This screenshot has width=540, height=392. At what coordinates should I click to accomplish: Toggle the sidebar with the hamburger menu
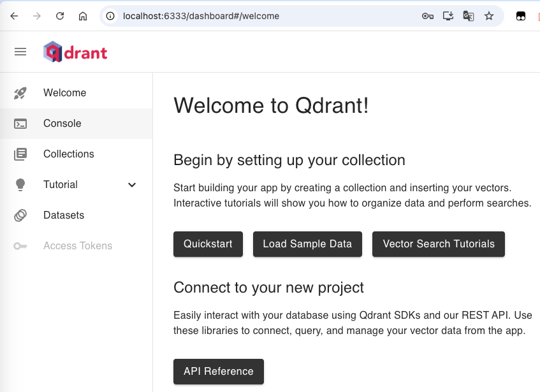[x=20, y=52]
